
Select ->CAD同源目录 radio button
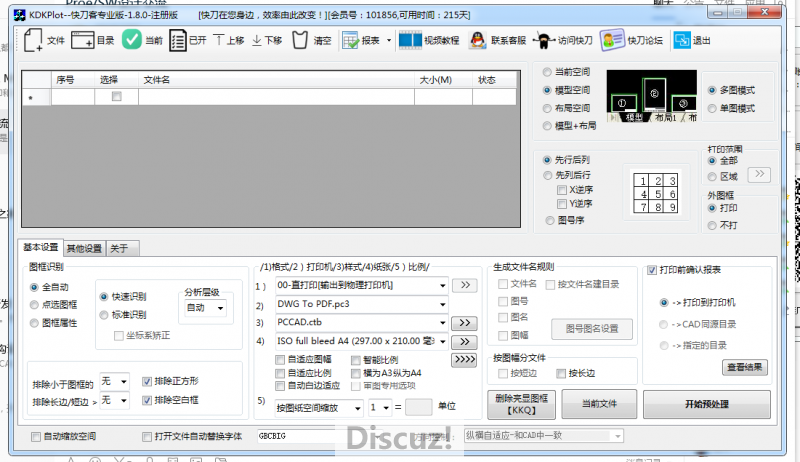click(x=663, y=324)
